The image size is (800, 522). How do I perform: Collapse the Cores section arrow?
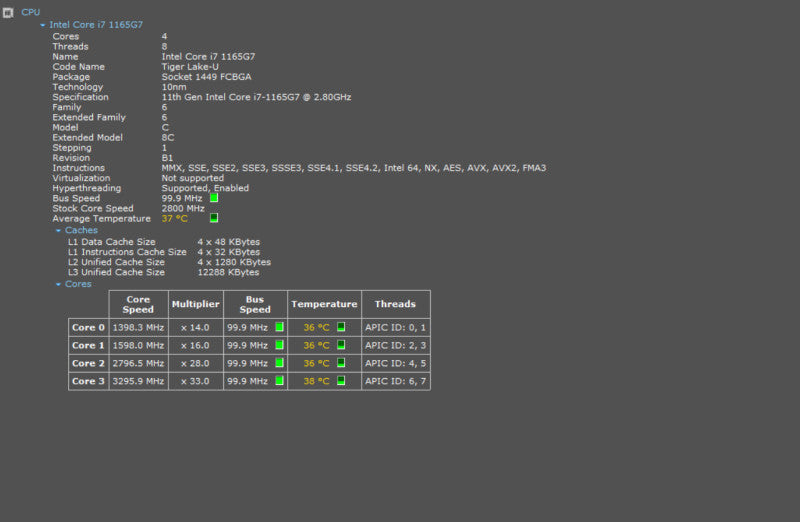(x=58, y=284)
